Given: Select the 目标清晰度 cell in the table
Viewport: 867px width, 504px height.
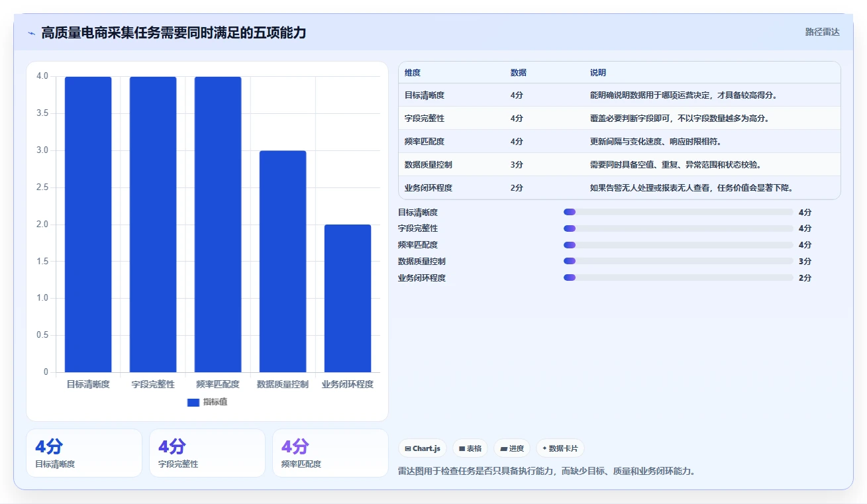Looking at the screenshot, I should pyautogui.click(x=425, y=95).
